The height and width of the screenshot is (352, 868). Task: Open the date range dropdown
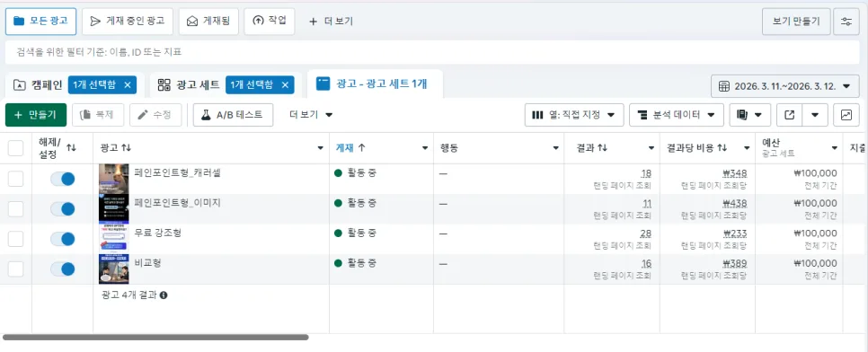point(785,86)
